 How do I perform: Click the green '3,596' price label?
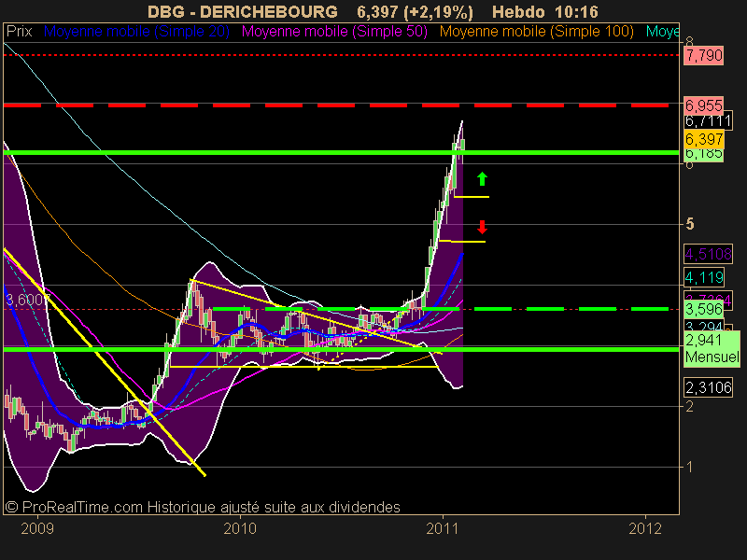click(x=704, y=310)
